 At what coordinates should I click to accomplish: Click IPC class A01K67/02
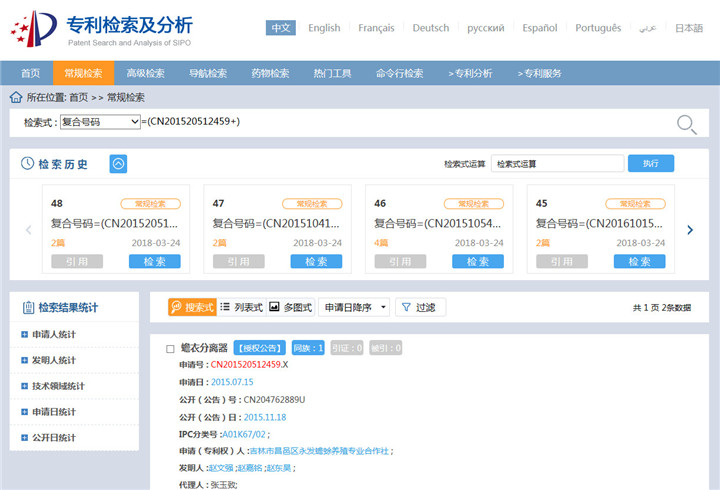point(244,434)
